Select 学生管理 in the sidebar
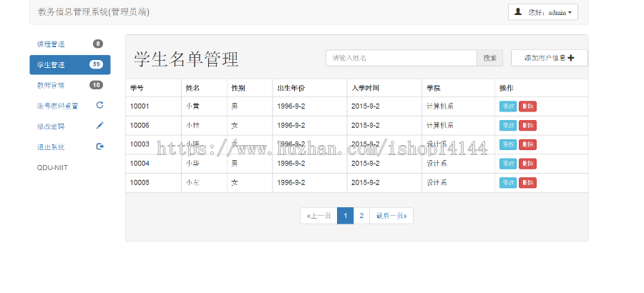This screenshot has width=644, height=293. coord(70,65)
